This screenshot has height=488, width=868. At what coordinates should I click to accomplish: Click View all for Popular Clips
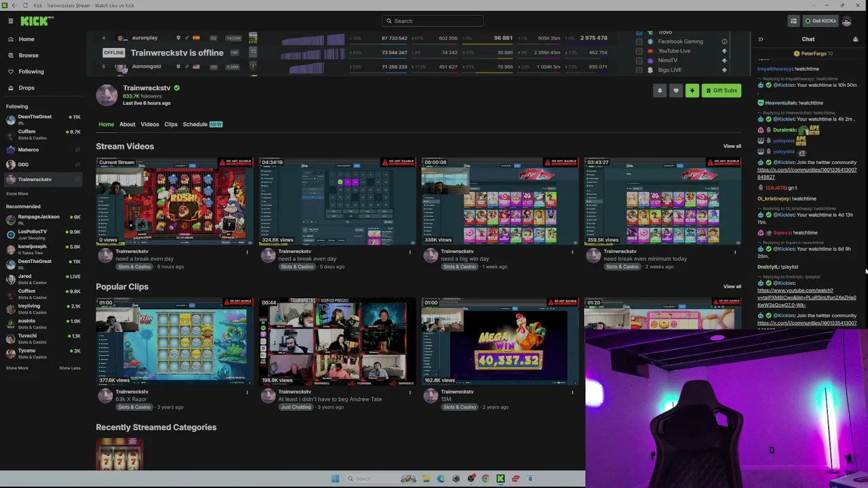pyautogui.click(x=732, y=287)
